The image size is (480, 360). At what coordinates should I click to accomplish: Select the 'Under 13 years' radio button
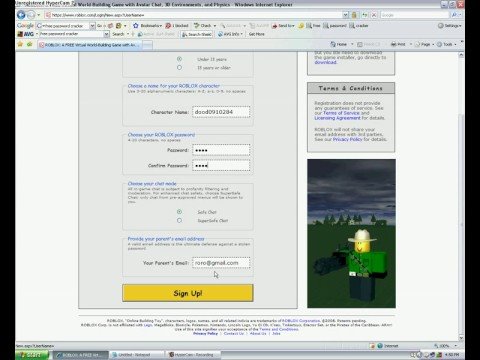click(179, 59)
